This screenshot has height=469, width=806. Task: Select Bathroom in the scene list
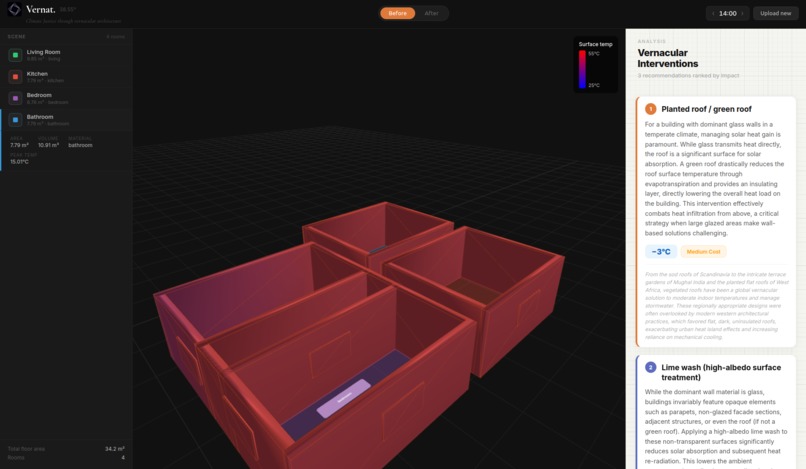tap(67, 120)
